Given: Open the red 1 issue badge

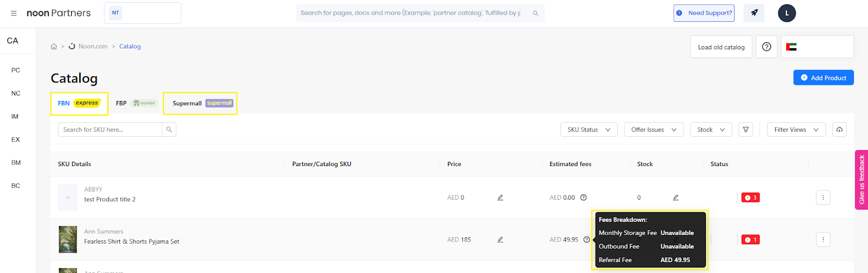Looking at the screenshot, I should tap(751, 240).
